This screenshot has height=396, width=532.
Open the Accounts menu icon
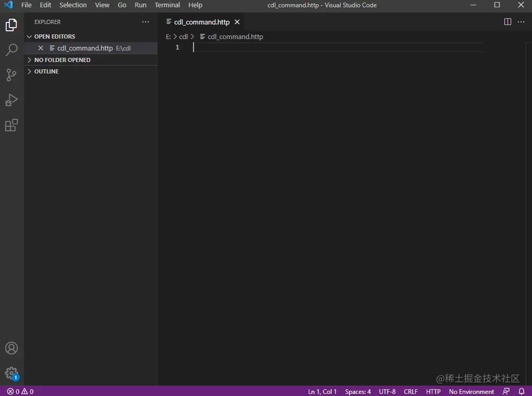click(11, 348)
